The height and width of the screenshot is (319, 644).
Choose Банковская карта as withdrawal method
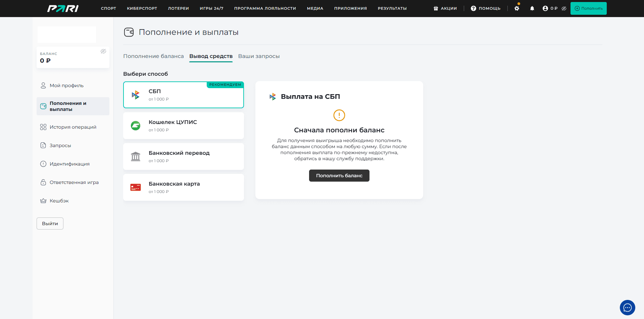pyautogui.click(x=184, y=187)
